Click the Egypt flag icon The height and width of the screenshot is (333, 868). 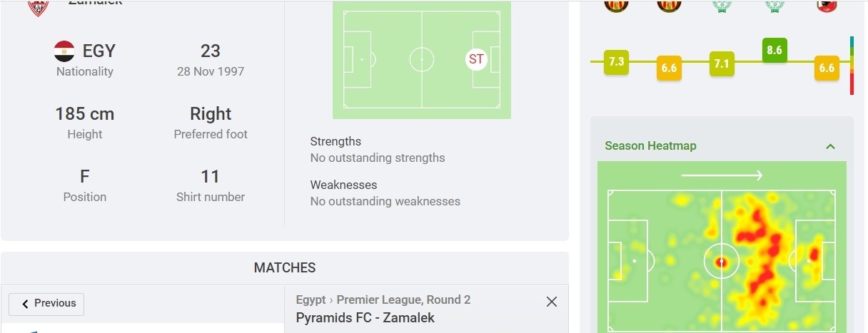click(64, 51)
